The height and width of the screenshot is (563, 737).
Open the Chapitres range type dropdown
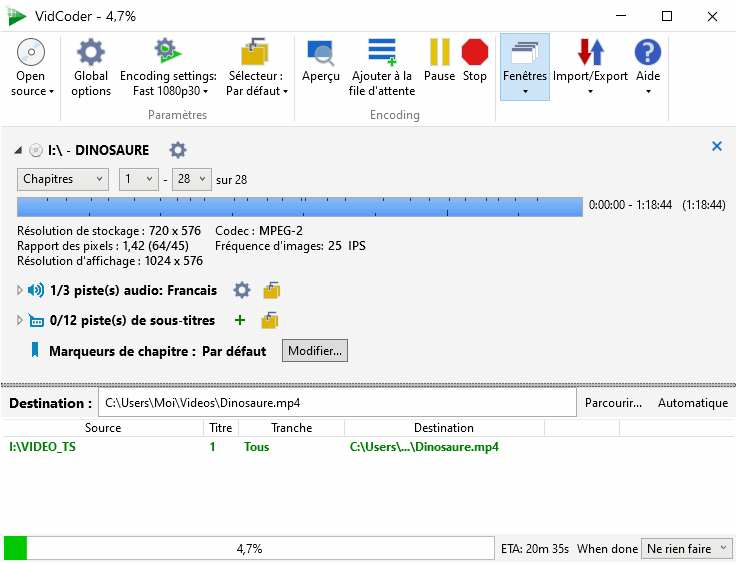(63, 179)
